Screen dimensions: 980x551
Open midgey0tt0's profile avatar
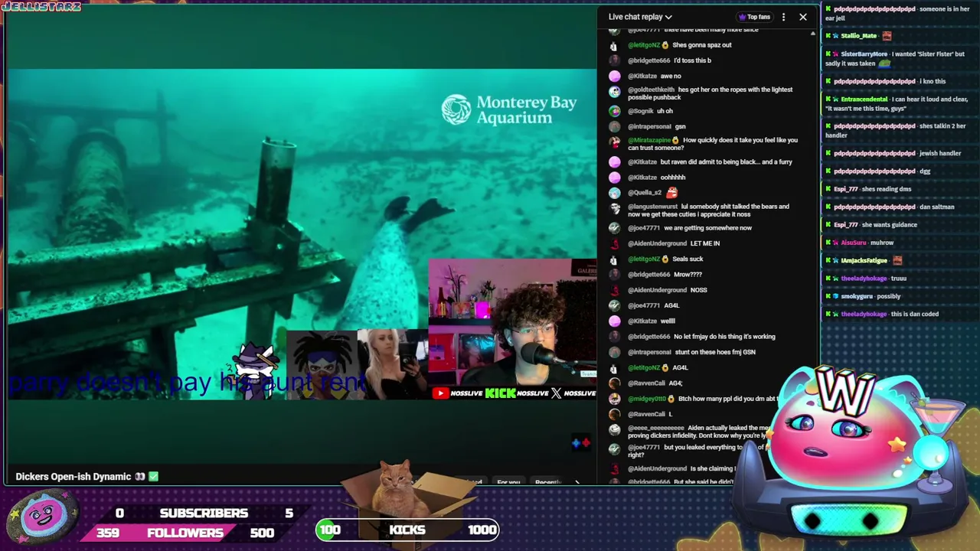(614, 399)
